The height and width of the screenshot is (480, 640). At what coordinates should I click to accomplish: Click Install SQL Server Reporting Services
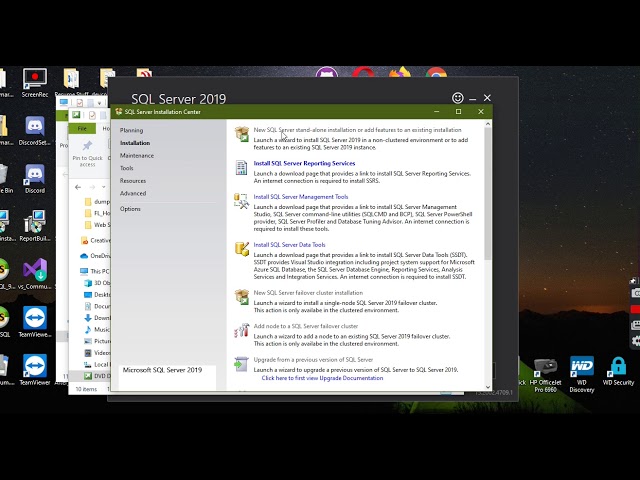[x=304, y=163]
